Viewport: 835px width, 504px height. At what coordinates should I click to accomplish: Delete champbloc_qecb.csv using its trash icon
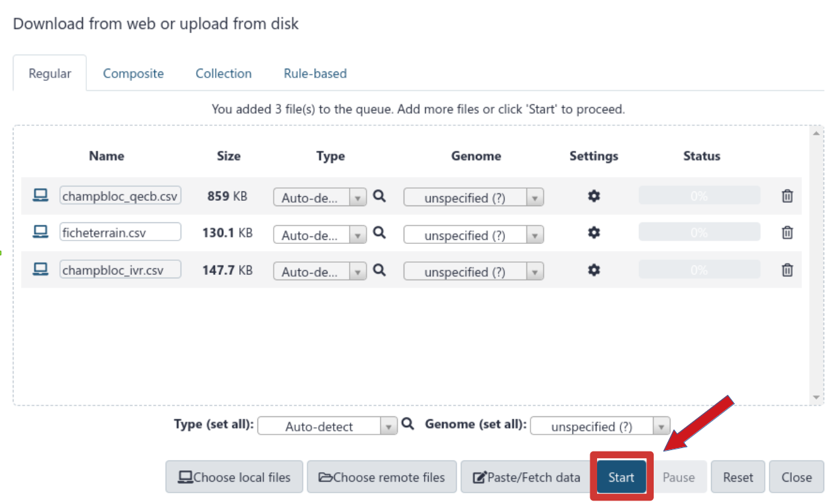pos(786,196)
